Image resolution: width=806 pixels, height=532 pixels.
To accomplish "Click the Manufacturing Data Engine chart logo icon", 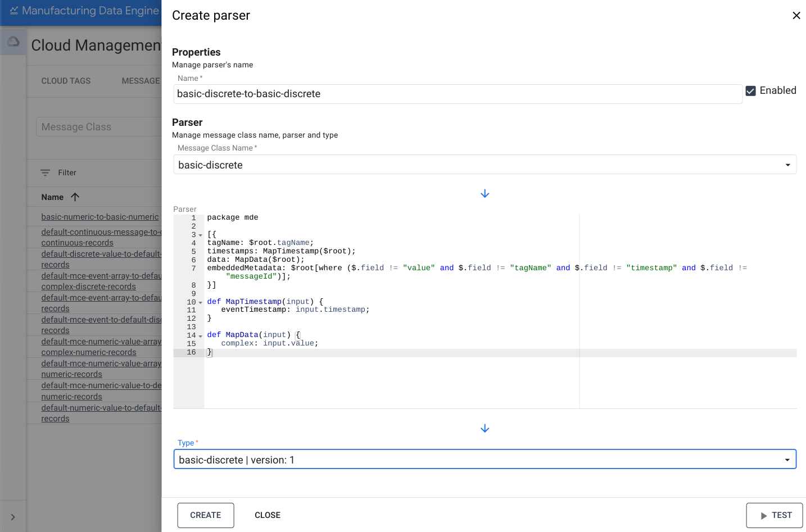I will pyautogui.click(x=14, y=10).
